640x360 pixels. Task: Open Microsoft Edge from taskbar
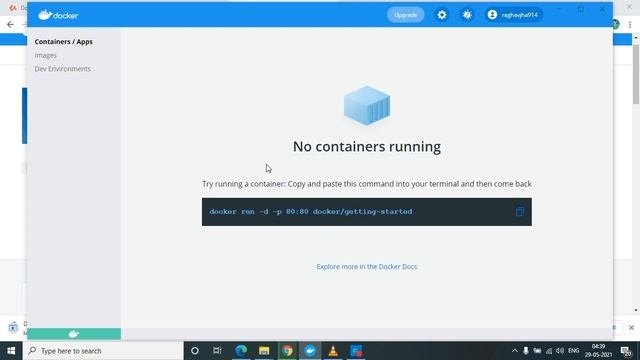coord(241,351)
